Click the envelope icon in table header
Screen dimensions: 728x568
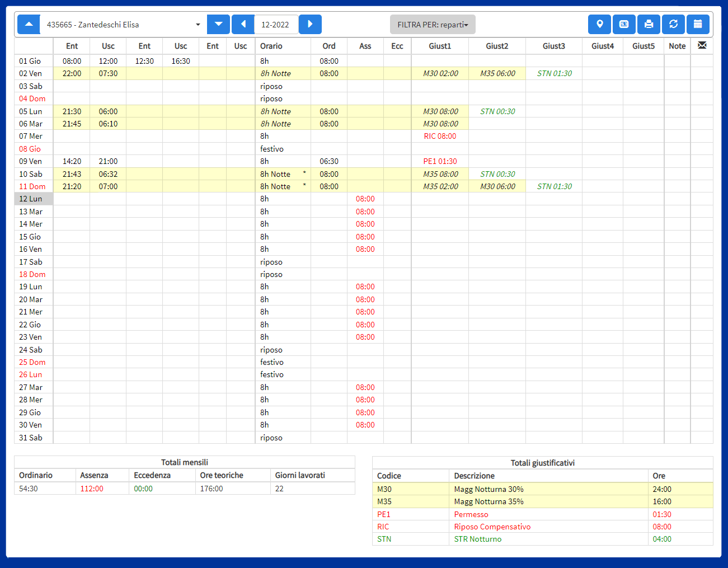702,45
